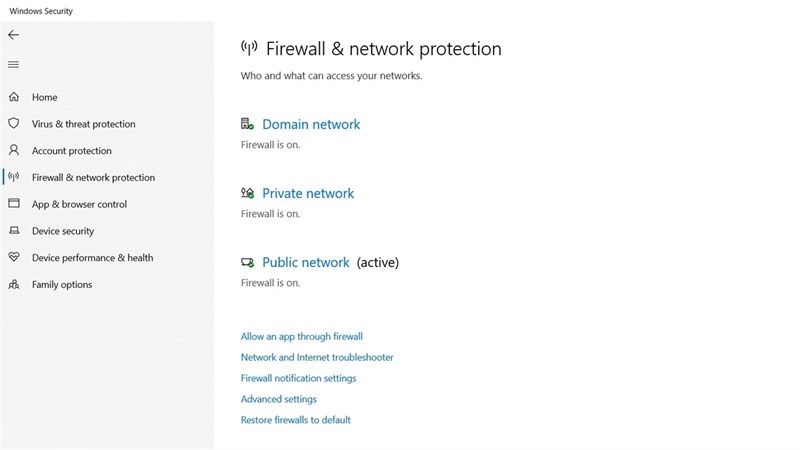
Task: Launch Network and Internet troubleshooter
Action: coord(317,357)
